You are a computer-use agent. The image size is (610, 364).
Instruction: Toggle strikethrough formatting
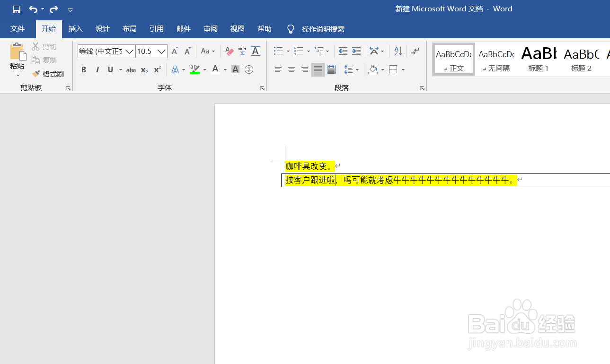click(x=131, y=70)
